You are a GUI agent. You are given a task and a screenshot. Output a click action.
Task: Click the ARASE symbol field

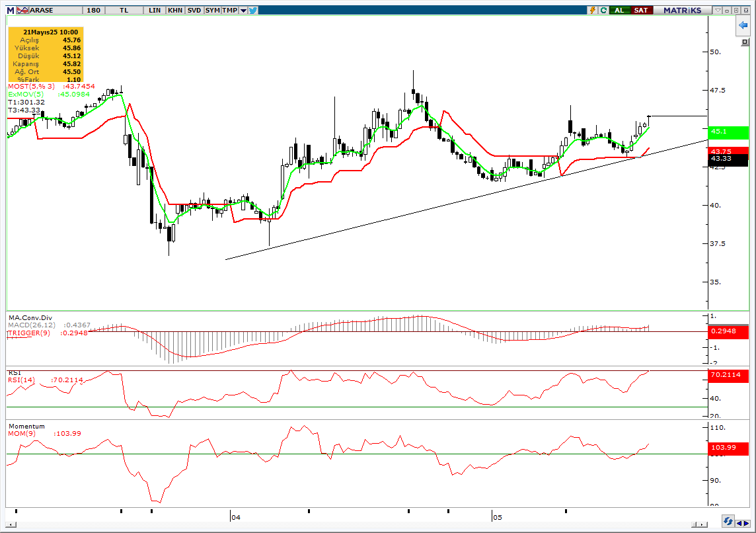55,10
